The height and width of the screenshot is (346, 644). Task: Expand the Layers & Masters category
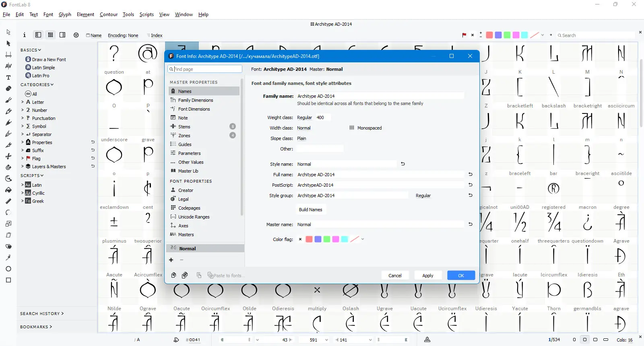[23, 167]
